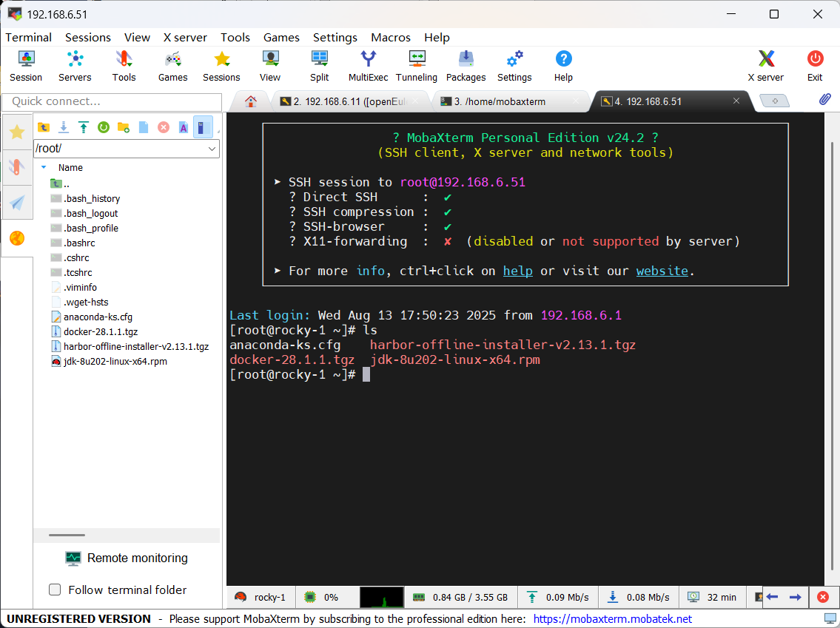
Task: Click the paperclip icon at tab bar end
Action: click(825, 100)
